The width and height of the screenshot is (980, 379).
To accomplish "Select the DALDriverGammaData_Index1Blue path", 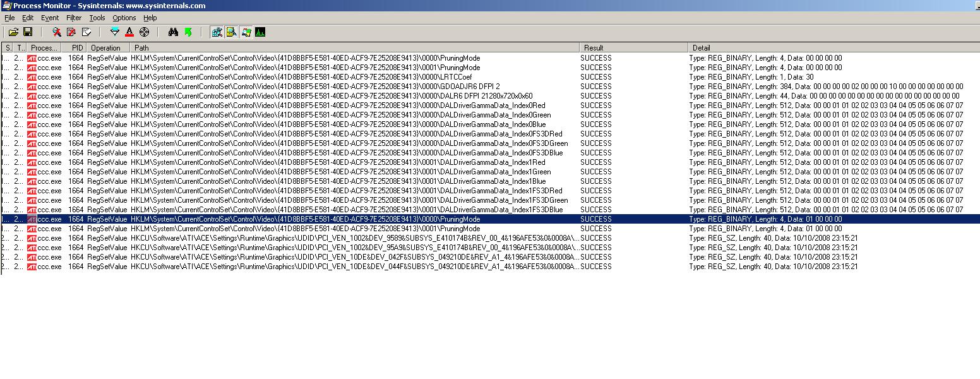I will click(x=338, y=181).
